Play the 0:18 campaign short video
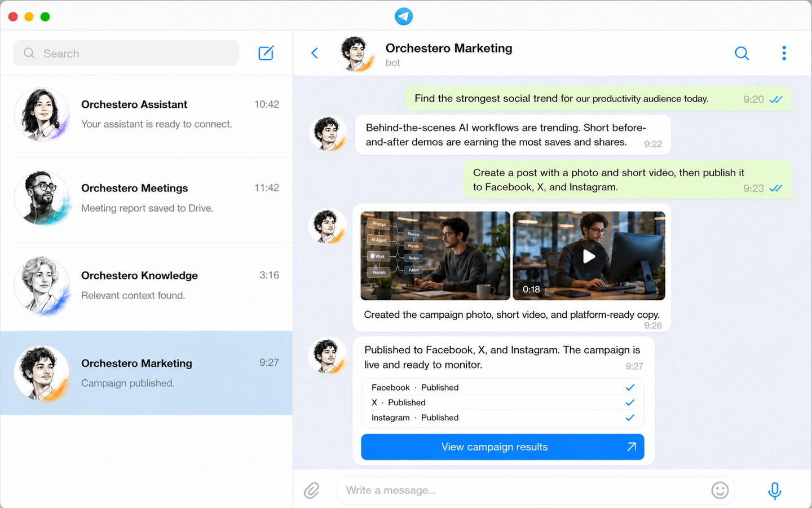This screenshot has width=812, height=508. click(589, 256)
